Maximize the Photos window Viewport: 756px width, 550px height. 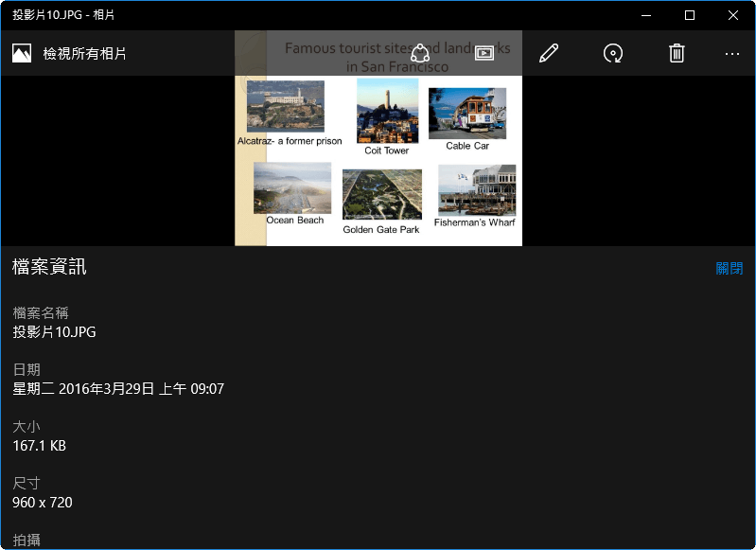tap(690, 15)
